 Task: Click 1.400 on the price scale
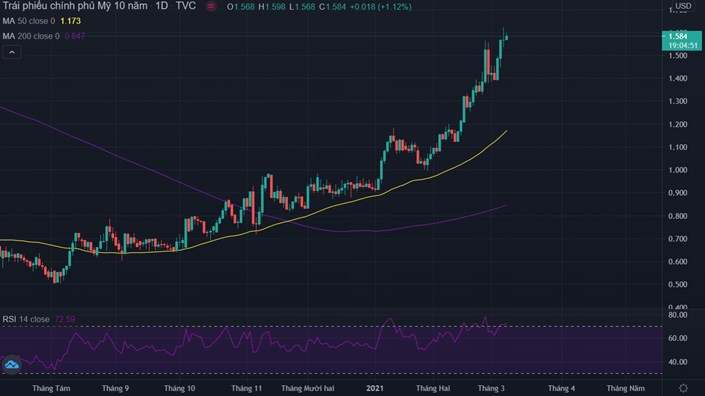pos(678,78)
